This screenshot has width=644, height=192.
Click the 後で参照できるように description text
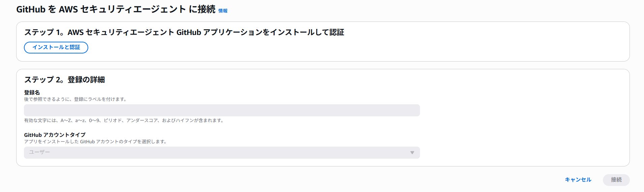(x=75, y=99)
